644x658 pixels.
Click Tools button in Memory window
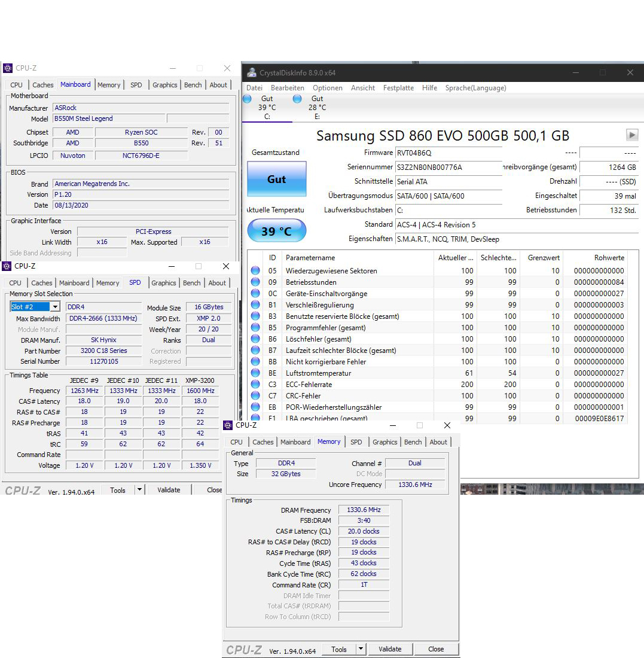pos(339,649)
